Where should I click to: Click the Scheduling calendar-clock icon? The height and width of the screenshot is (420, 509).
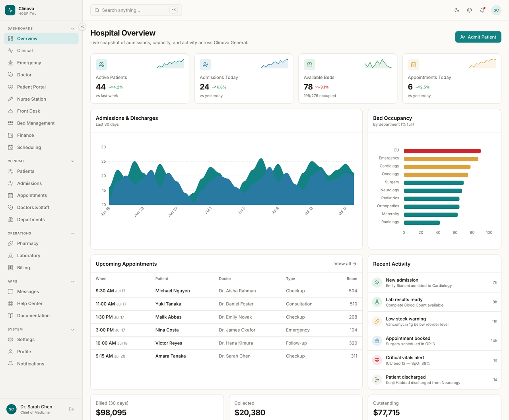[11, 147]
